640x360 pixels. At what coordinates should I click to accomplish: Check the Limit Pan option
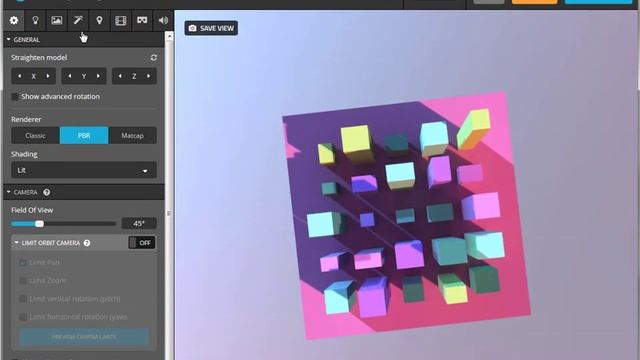pos(23,262)
